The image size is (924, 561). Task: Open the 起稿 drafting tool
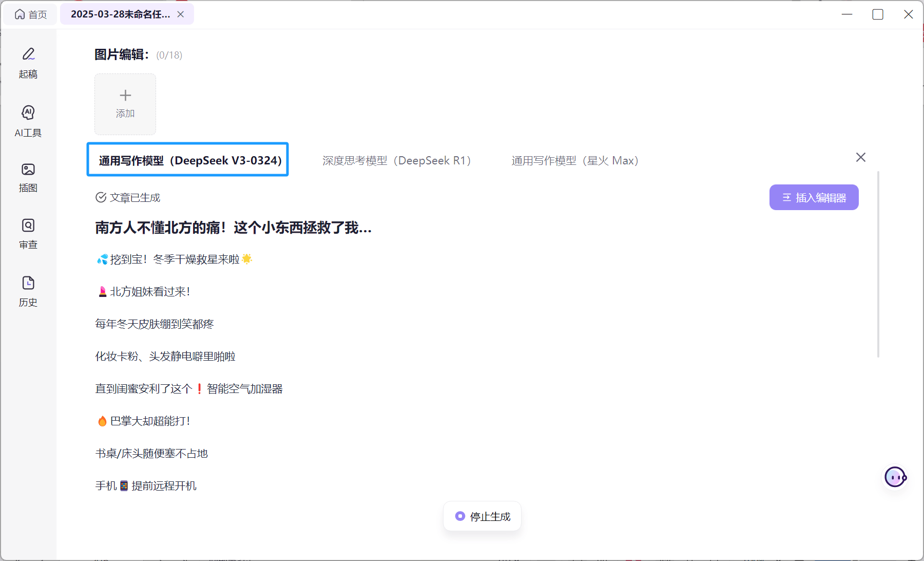(x=28, y=63)
